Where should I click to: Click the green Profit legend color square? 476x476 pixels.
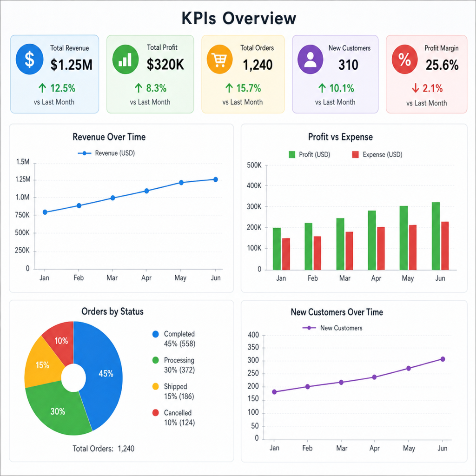[292, 154]
